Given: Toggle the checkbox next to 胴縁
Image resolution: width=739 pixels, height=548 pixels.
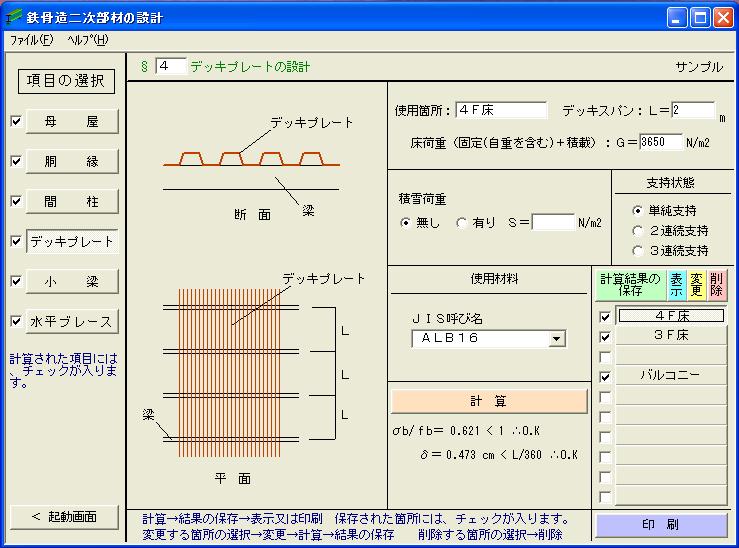Looking at the screenshot, I should [x=15, y=161].
